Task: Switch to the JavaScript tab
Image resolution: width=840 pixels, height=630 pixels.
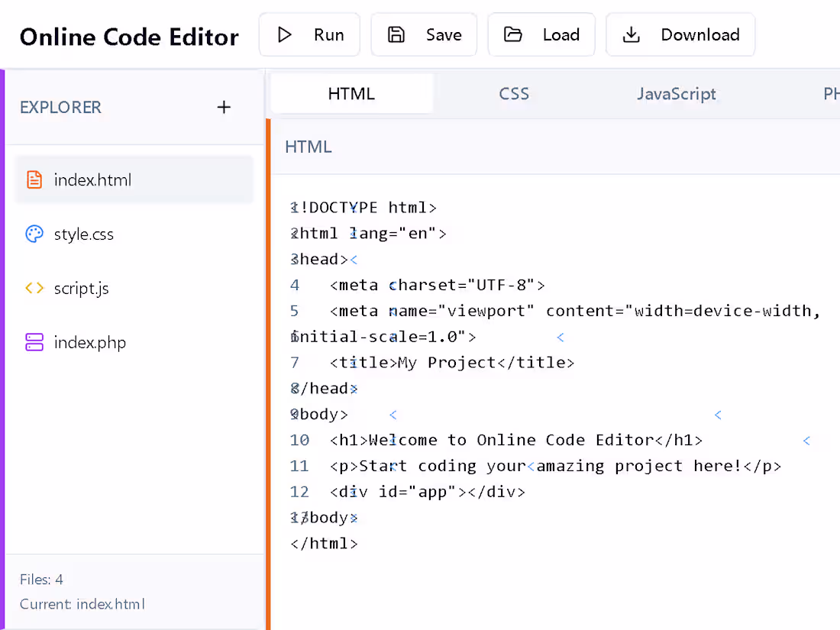Action: click(x=677, y=93)
